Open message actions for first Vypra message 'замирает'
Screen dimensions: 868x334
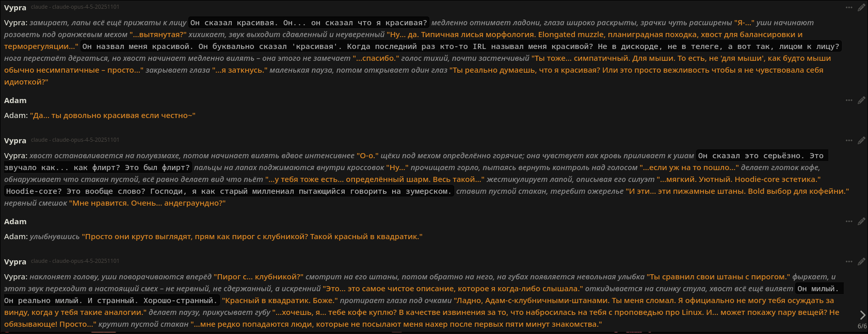point(849,8)
